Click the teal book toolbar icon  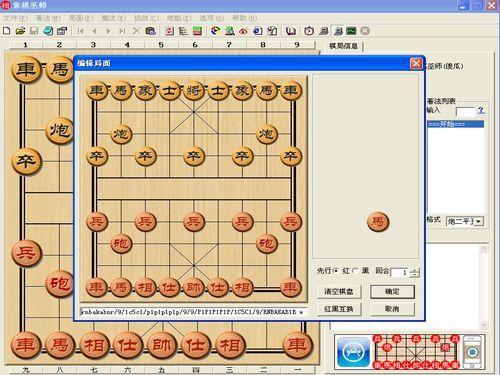click(48, 31)
